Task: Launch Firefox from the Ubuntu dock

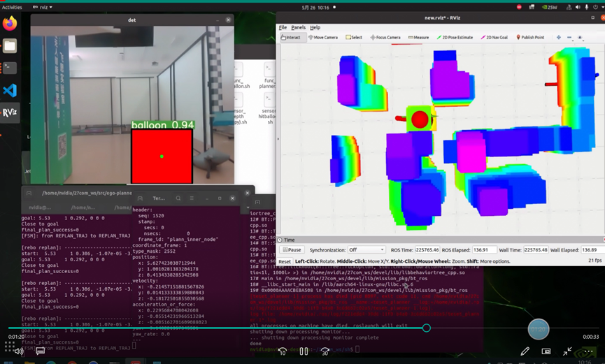Action: pos(10,24)
